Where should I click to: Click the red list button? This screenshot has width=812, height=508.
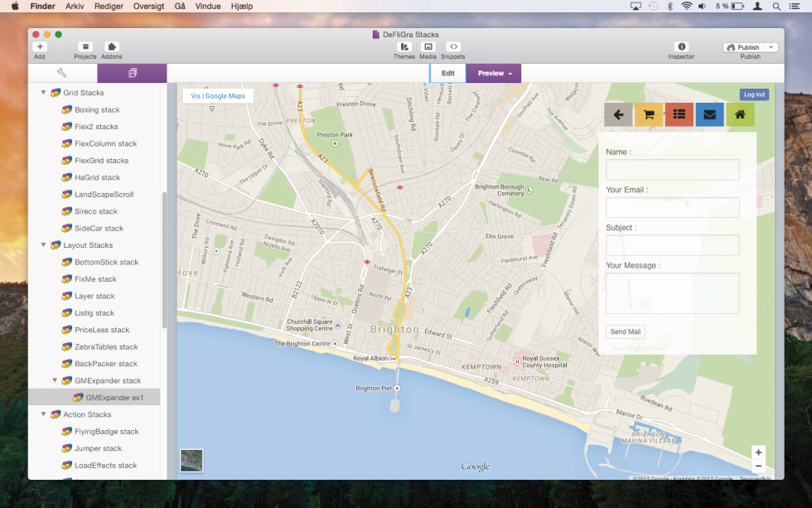[x=679, y=114]
